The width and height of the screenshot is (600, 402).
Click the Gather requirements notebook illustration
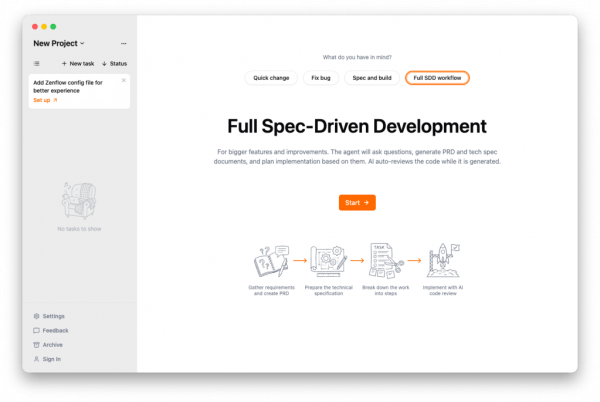pos(271,261)
